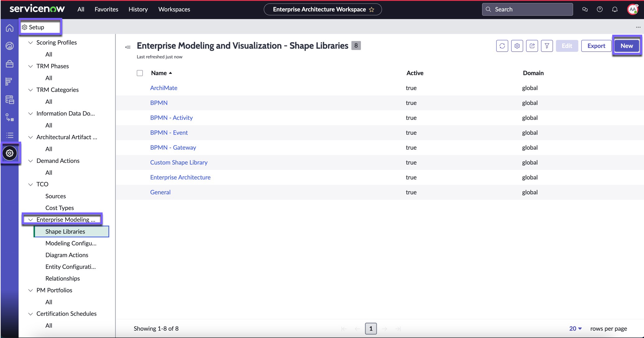Toggle the list sidebar collapse icon beside title
The image size is (644, 338).
click(x=128, y=47)
